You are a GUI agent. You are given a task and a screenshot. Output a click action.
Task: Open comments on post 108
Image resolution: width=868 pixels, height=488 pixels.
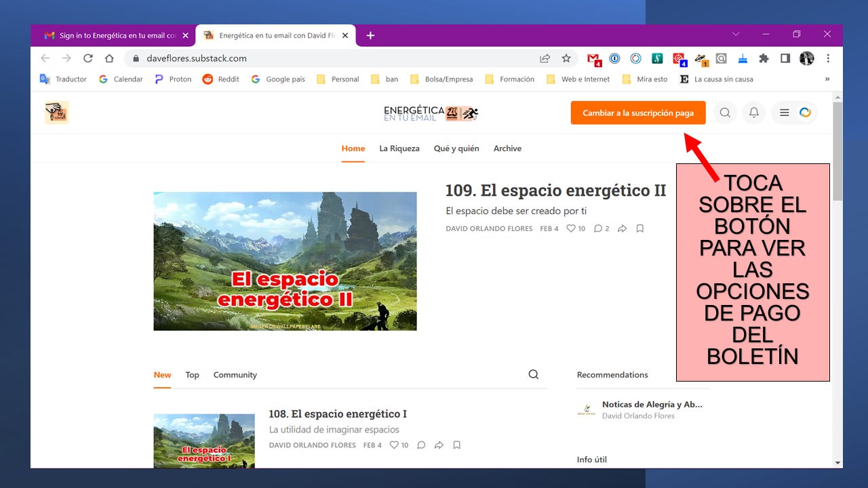(421, 445)
